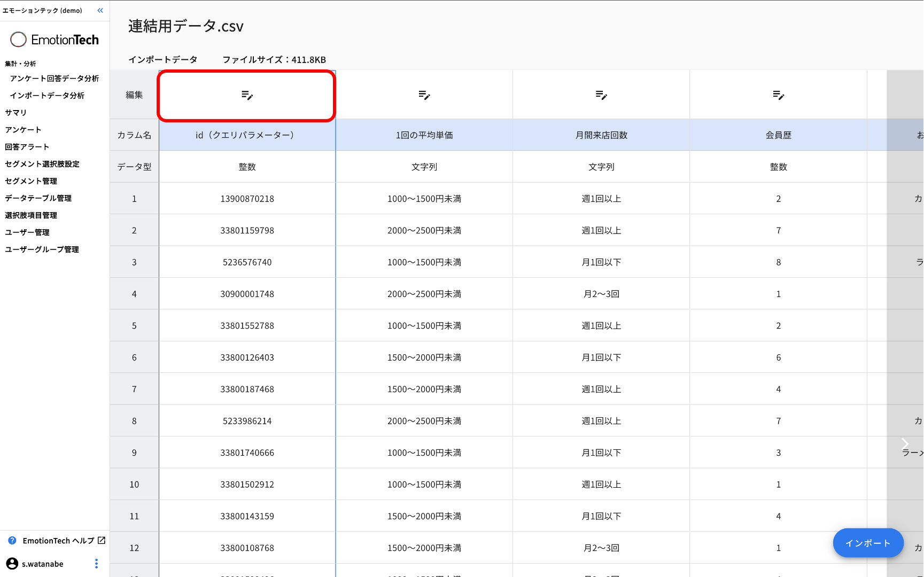Open ユーザーグループ管理 in sidebar
This screenshot has width=924, height=577.
coord(42,249)
